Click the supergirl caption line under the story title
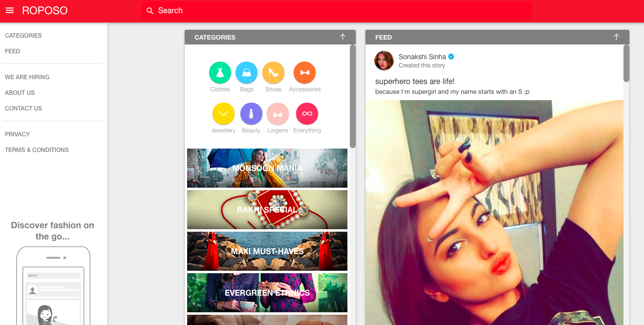This screenshot has width=644, height=325. point(452,92)
